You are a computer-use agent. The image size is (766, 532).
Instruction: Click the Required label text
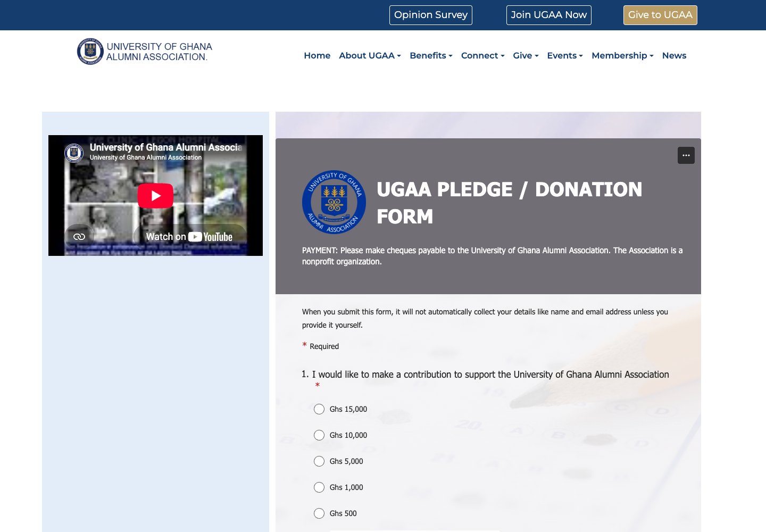[324, 346]
